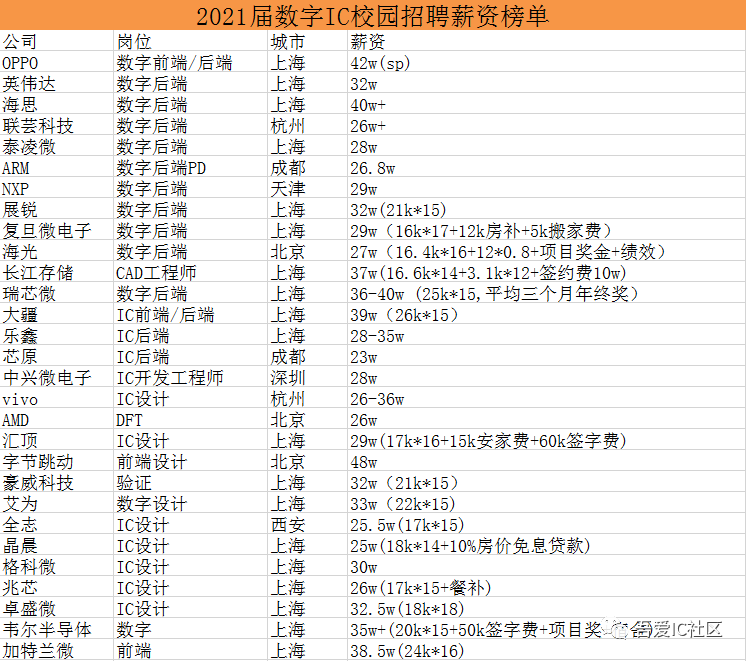
Task: Select the 33w（22k*15）salary cell
Action: point(546,503)
